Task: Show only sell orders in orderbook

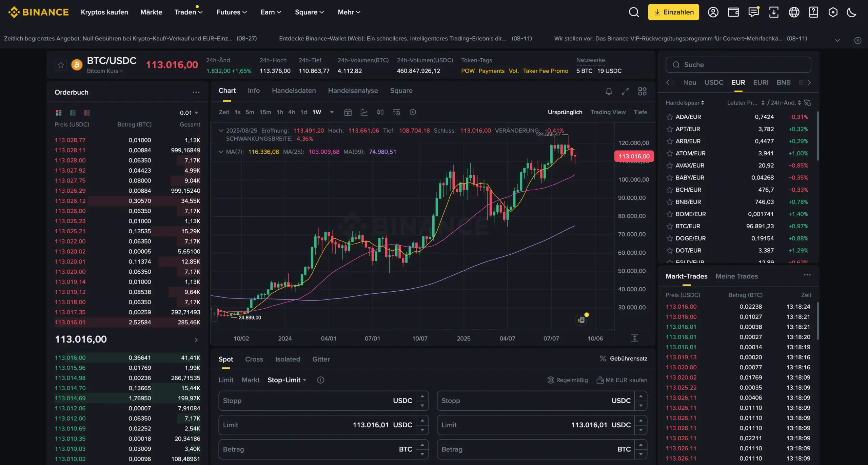Action: pos(87,113)
